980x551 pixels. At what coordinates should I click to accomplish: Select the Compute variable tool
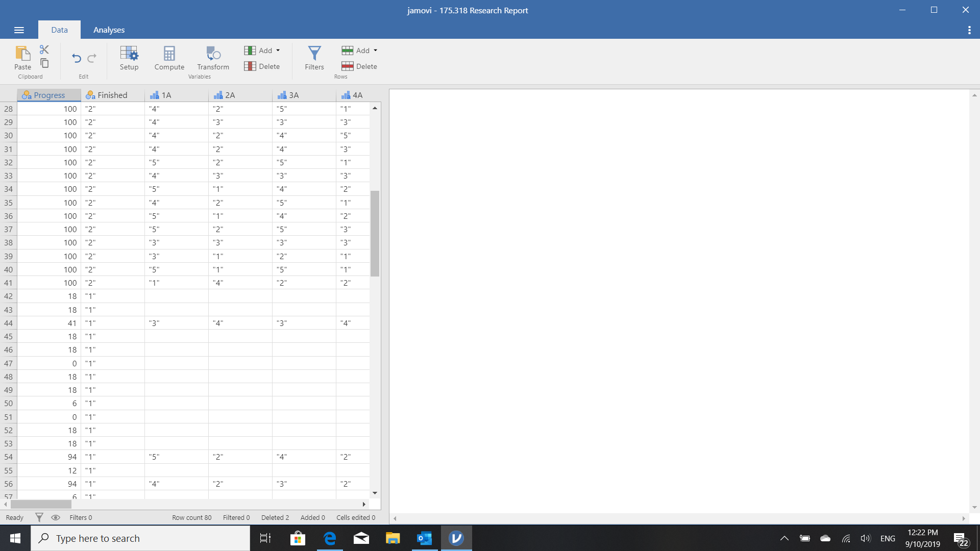169,58
